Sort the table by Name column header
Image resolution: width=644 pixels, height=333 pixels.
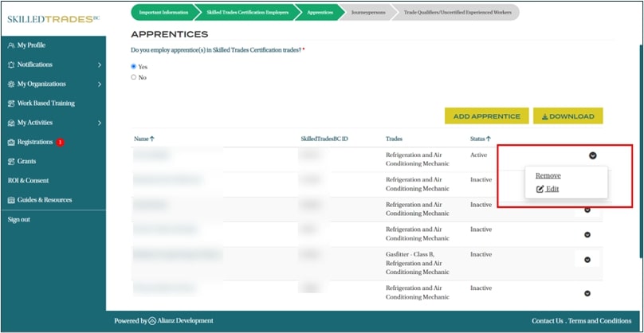143,139
